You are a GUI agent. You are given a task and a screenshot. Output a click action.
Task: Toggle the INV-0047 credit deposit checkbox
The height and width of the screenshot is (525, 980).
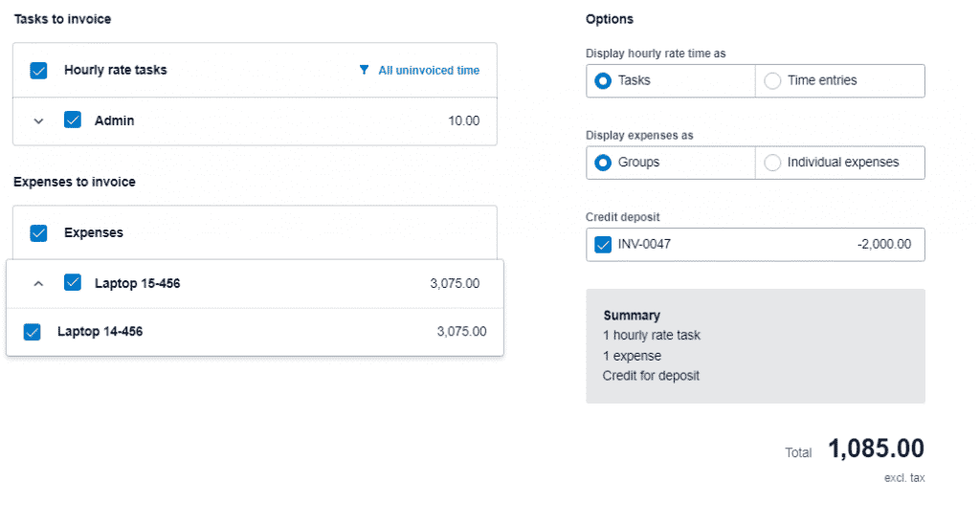point(603,244)
